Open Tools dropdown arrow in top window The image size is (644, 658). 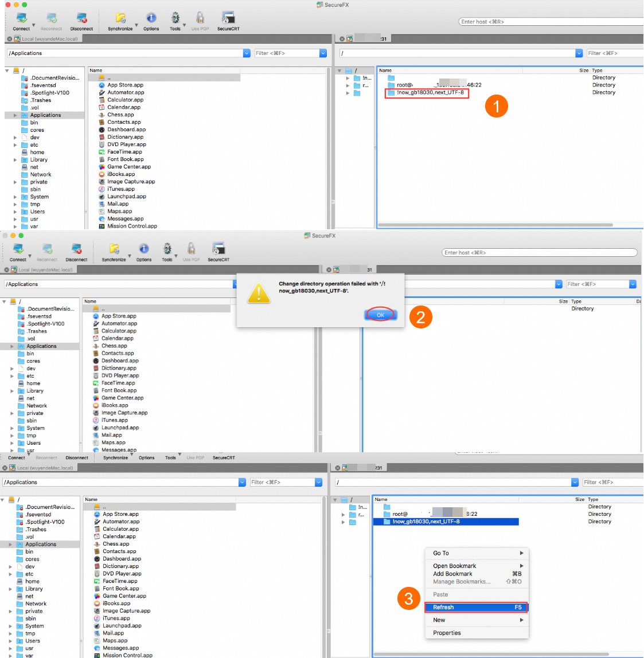click(x=184, y=25)
